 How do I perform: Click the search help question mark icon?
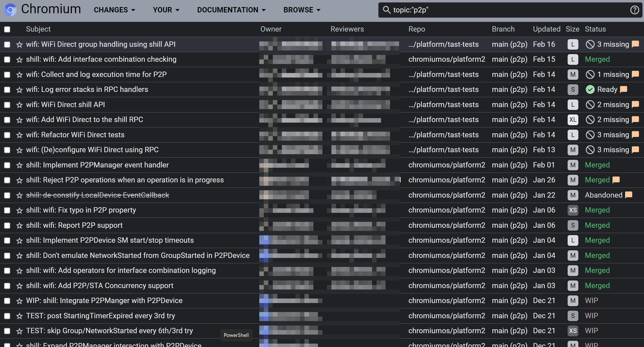click(634, 10)
